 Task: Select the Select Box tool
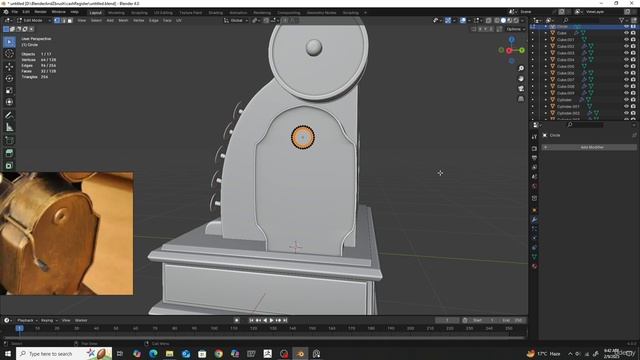point(9,42)
